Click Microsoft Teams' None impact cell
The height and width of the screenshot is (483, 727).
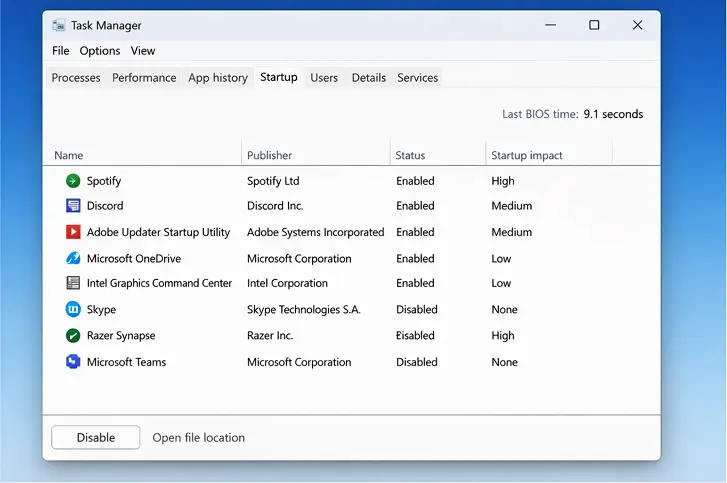(x=504, y=362)
